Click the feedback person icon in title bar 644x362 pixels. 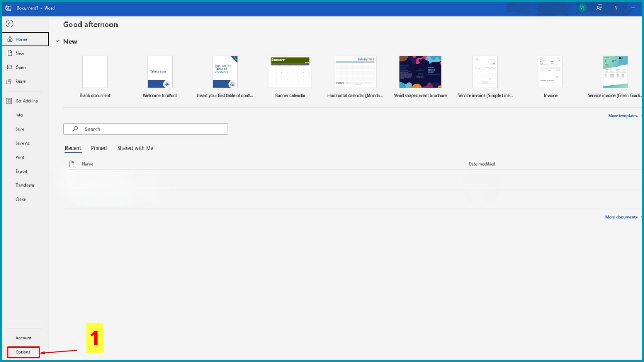tap(599, 8)
